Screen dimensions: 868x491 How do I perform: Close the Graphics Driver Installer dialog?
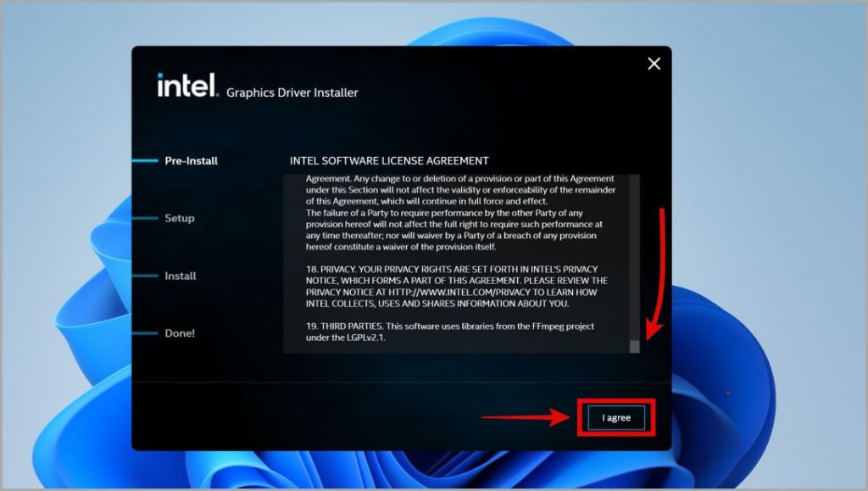click(x=654, y=64)
